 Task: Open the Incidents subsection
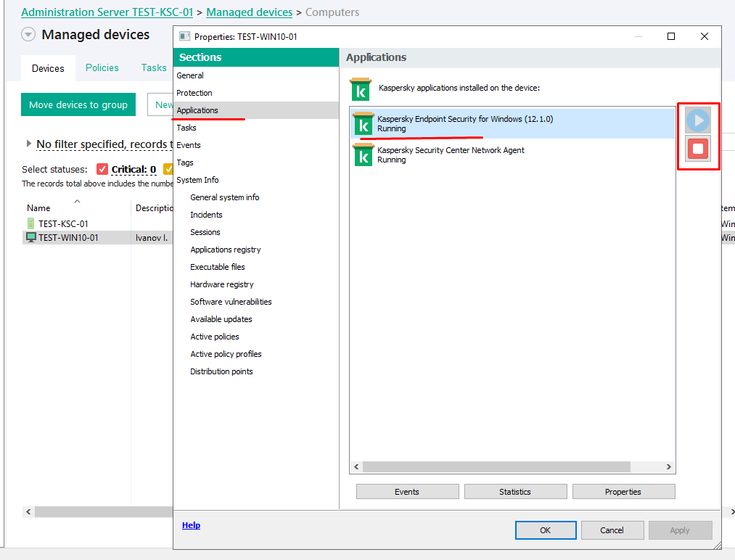(x=206, y=215)
